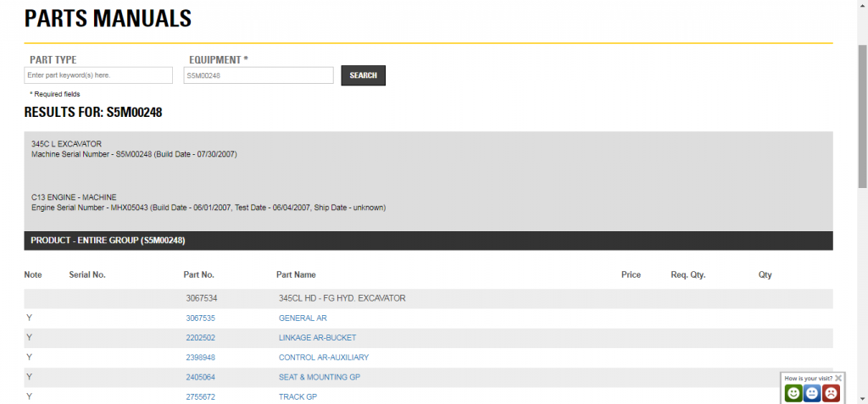Open the LINKAGE AR-BUCKET part link
The height and width of the screenshot is (404, 868).
[318, 338]
